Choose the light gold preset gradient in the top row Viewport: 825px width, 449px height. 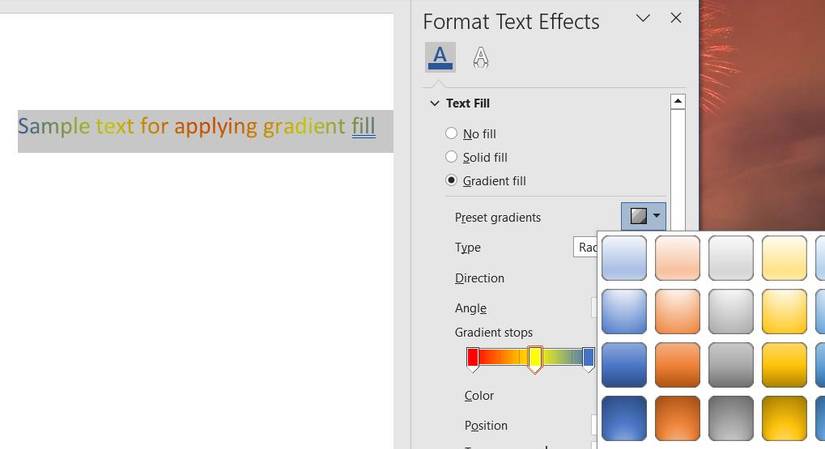pyautogui.click(x=784, y=257)
